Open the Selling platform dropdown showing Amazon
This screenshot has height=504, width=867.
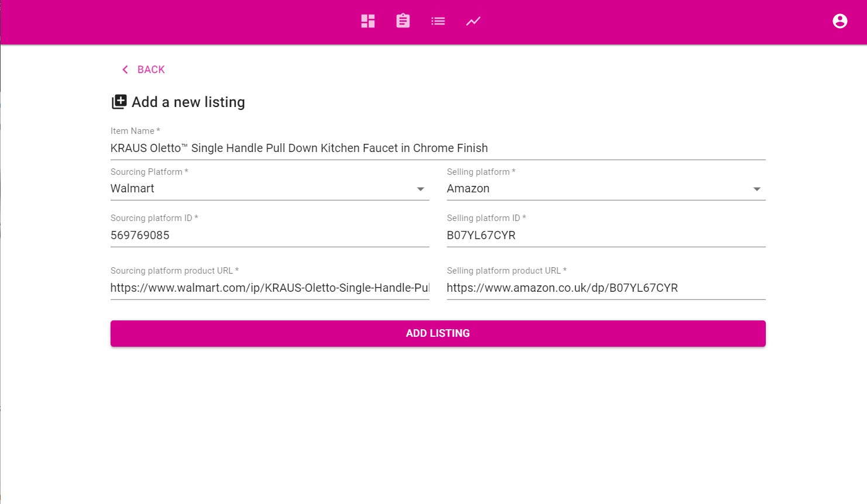(606, 189)
